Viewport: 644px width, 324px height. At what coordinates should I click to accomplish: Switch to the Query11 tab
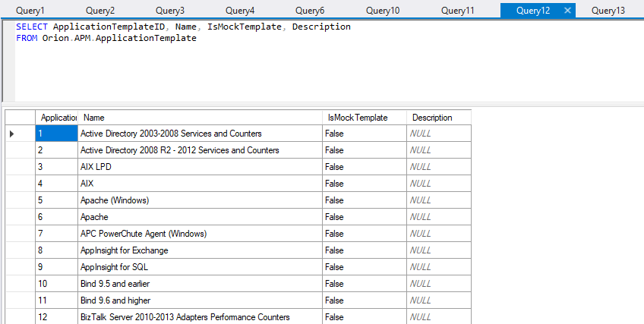tap(457, 11)
